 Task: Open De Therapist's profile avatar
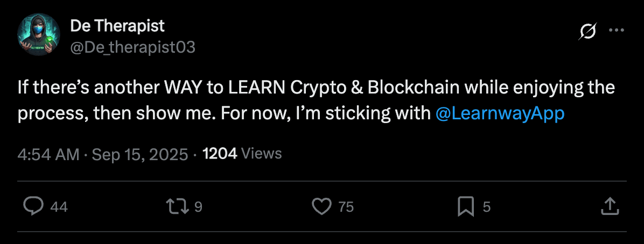pos(38,35)
